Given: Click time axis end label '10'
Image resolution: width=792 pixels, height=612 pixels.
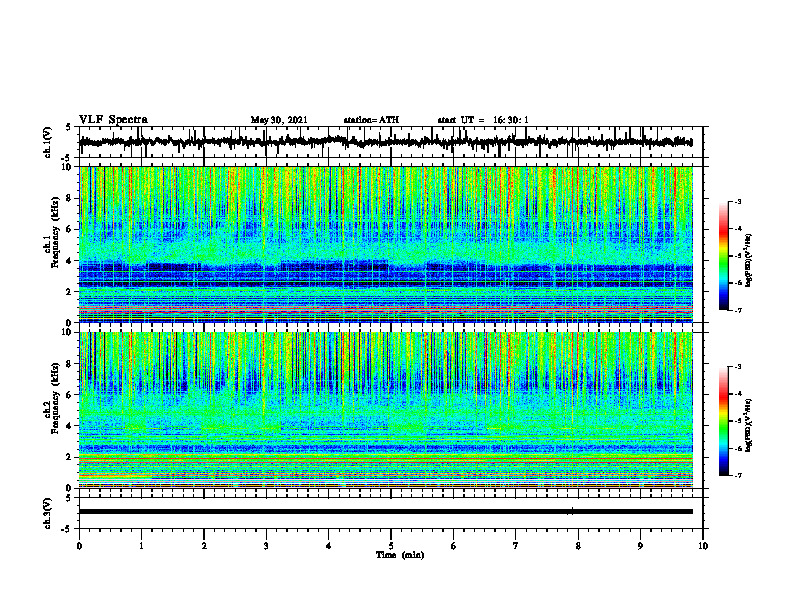Looking at the screenshot, I should coord(703,546).
